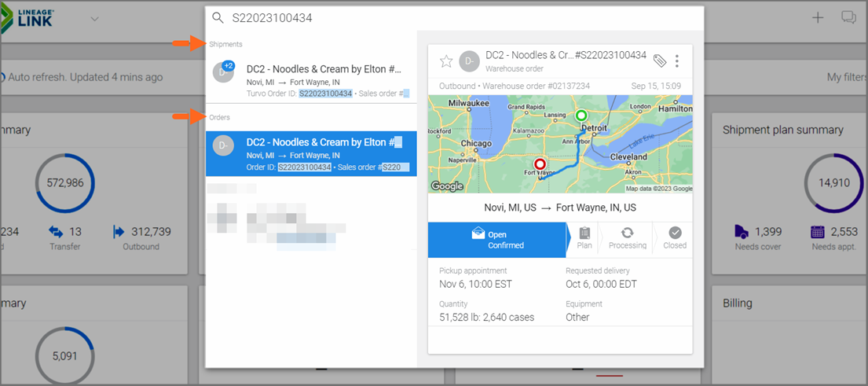Click the Outbound arrow icon

coord(119,231)
